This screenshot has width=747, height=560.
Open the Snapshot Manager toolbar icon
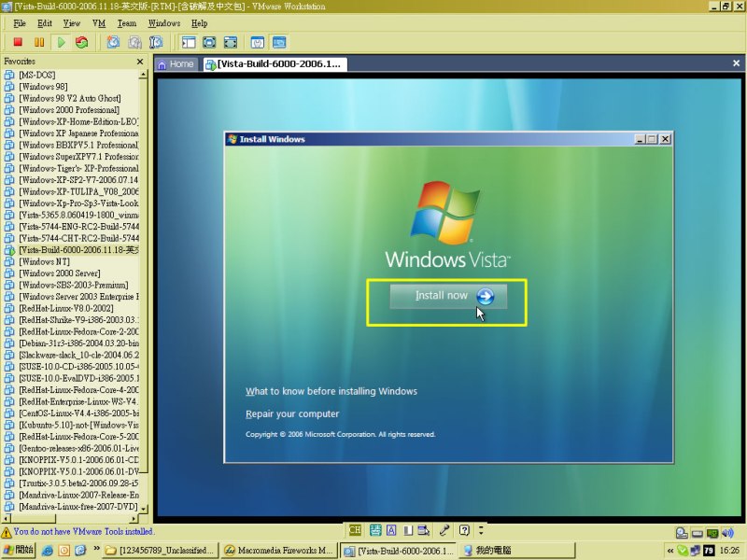pos(156,42)
